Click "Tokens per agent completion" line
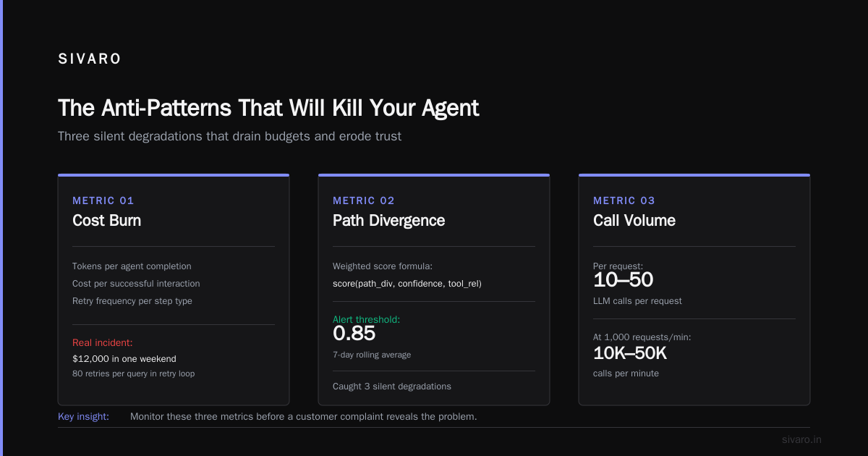The height and width of the screenshot is (456, 868). click(132, 266)
